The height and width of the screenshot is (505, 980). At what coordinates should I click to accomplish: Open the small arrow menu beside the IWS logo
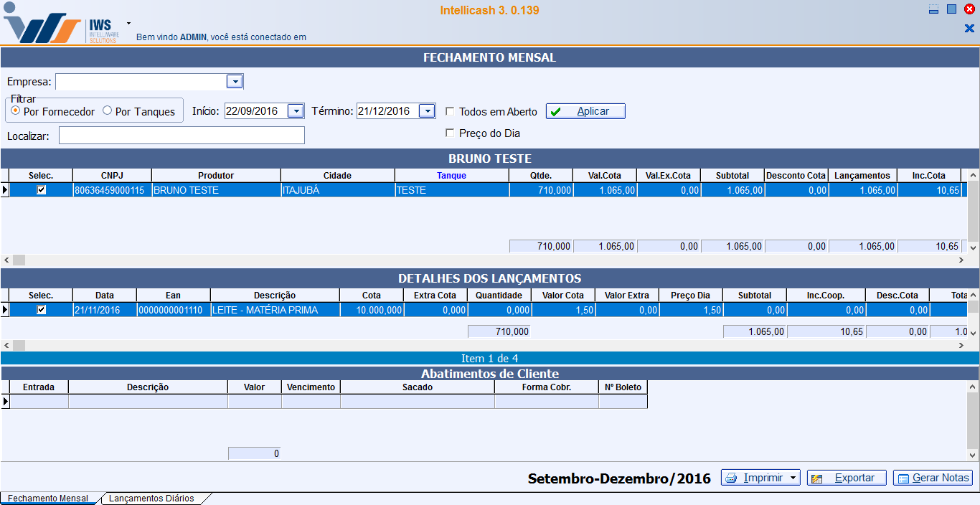point(128,23)
